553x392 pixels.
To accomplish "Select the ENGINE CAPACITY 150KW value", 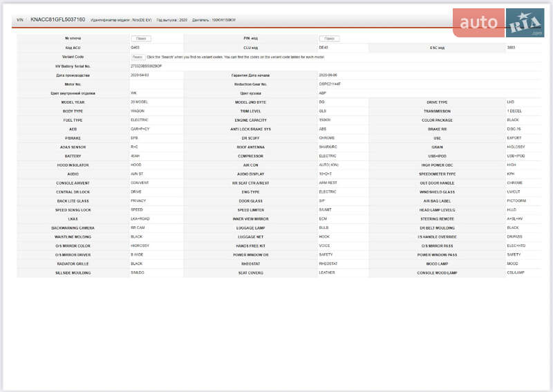I will [x=325, y=120].
